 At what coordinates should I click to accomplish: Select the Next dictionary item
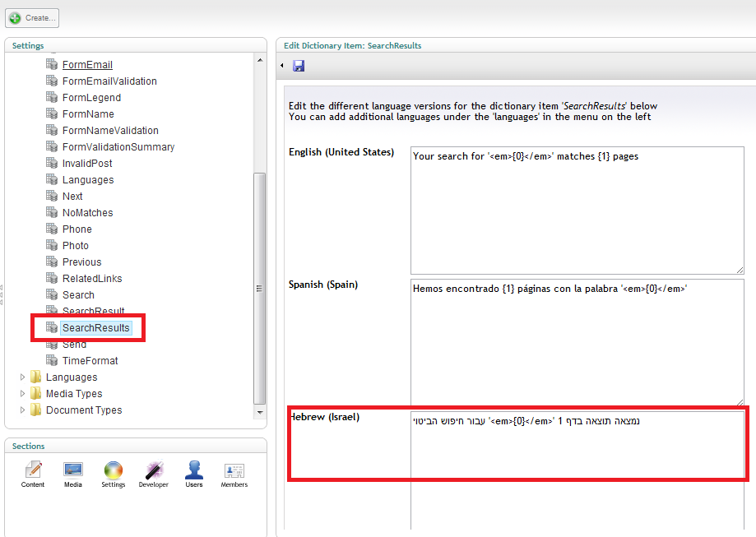(x=72, y=197)
